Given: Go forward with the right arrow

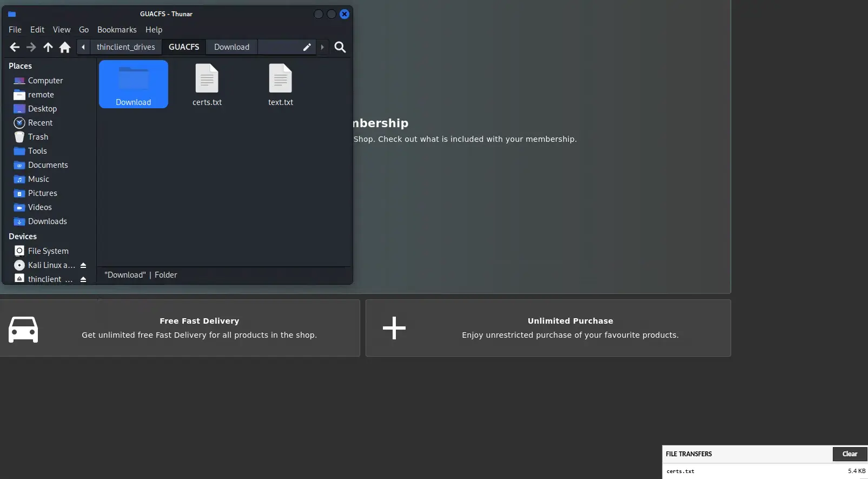Looking at the screenshot, I should coord(31,47).
